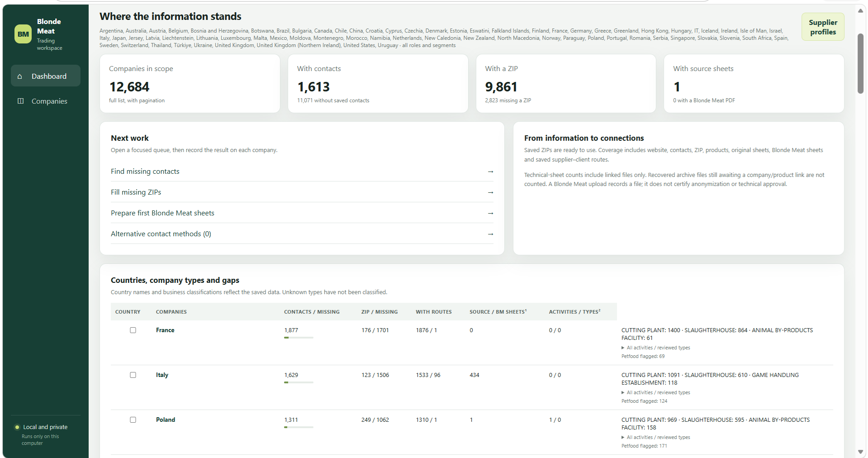Click the With a ZIP card showing 9,861

[x=566, y=84]
